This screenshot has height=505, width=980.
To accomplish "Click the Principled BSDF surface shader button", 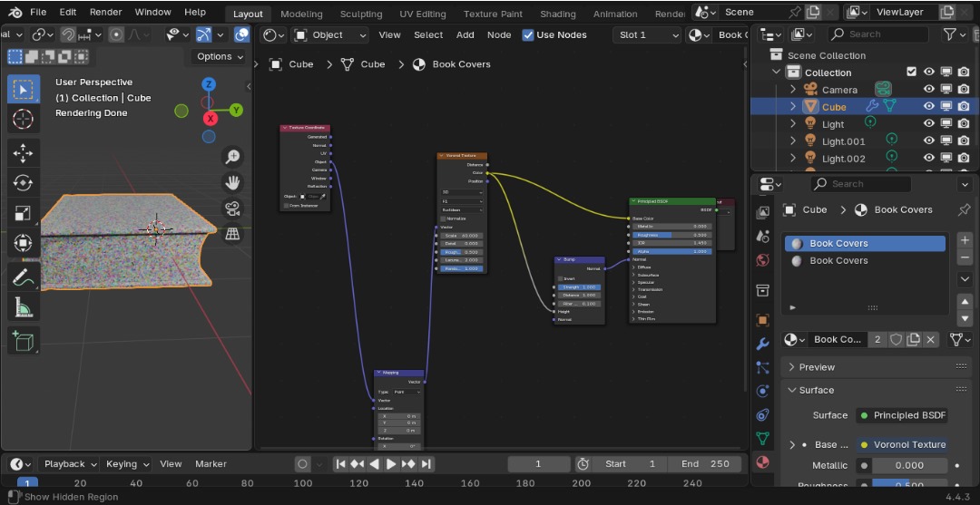I will [903, 416].
